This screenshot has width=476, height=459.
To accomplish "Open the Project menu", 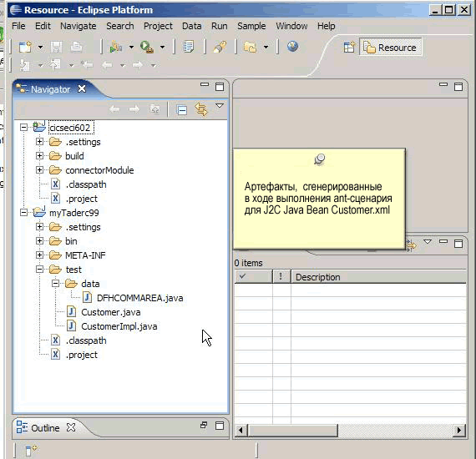I will tap(158, 26).
